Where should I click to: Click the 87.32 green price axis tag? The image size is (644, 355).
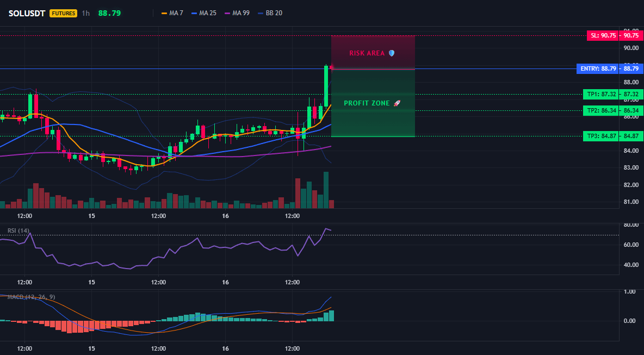631,95
